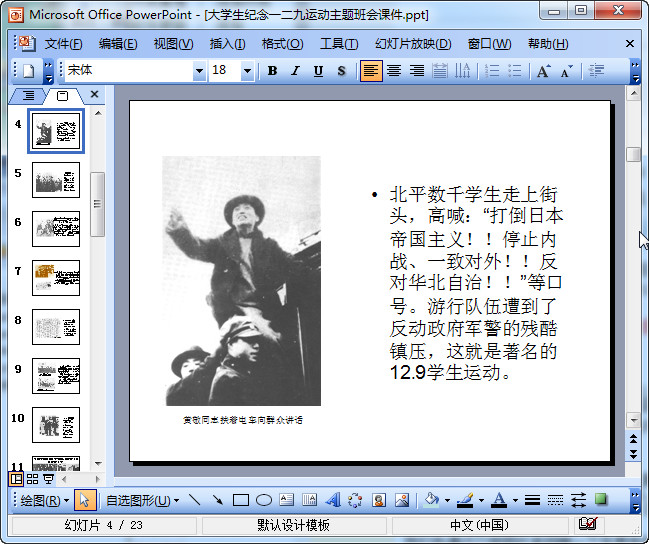Open the 编辑(E) menu

118,43
